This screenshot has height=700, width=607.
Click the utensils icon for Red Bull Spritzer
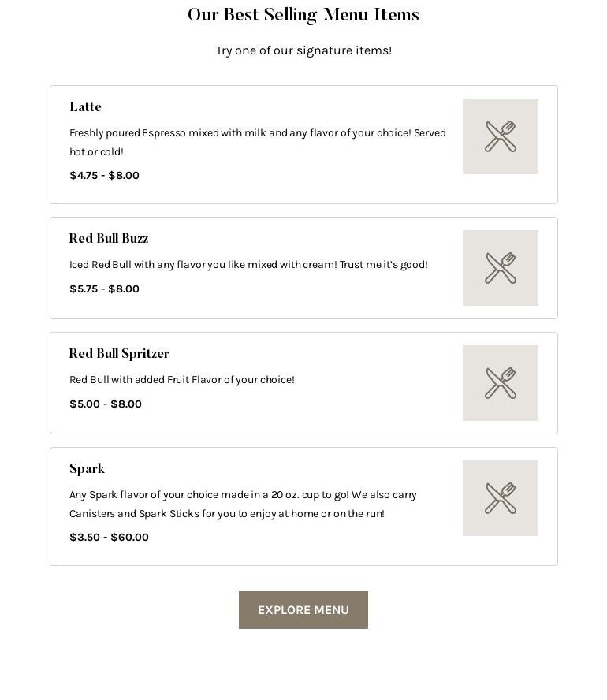501,383
